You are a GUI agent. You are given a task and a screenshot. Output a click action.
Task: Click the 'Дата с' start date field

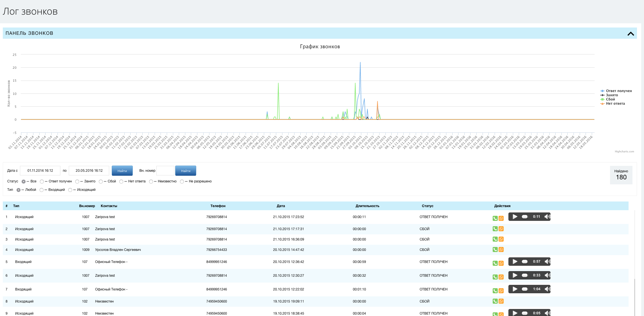40,171
